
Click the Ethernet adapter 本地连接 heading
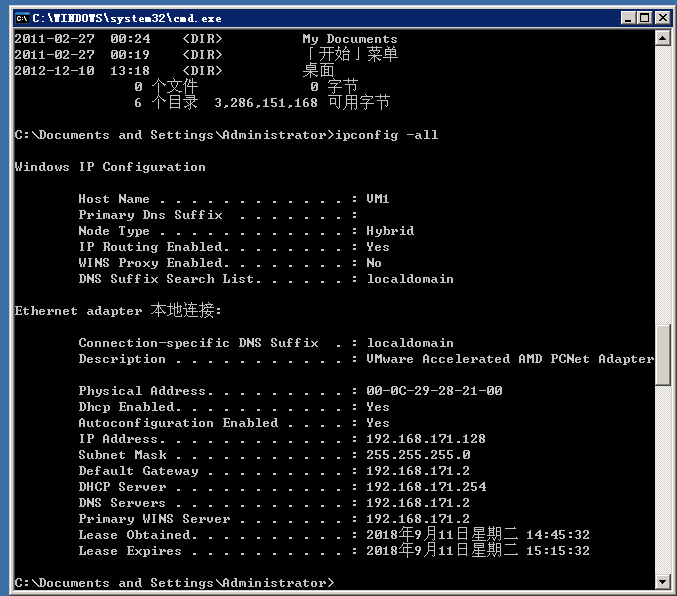[118, 311]
